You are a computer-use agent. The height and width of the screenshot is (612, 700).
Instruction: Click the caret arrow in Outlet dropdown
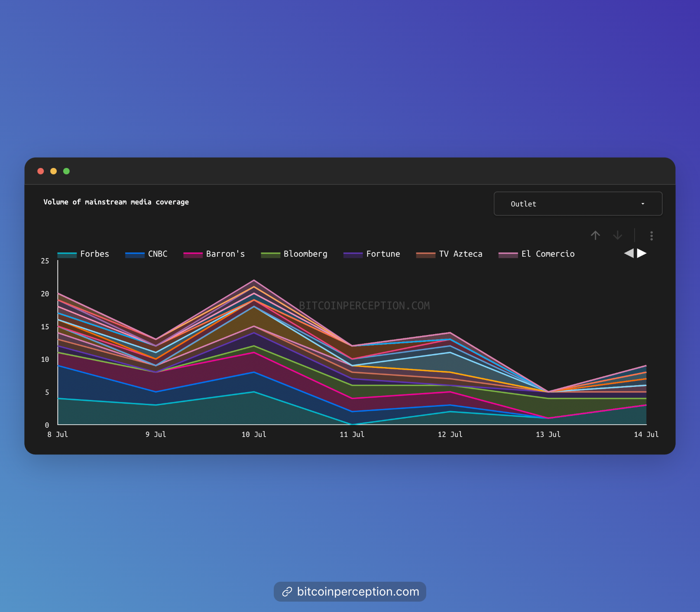click(x=643, y=204)
